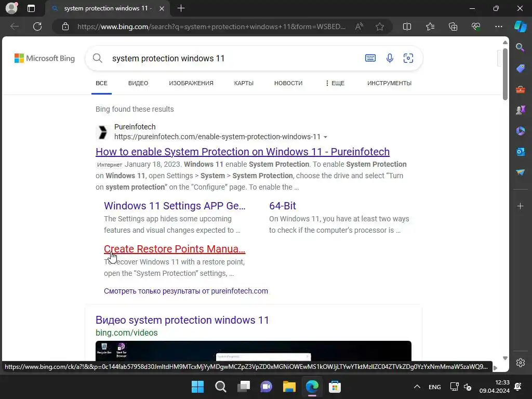532x399 pixels.
Task: Open the sidebar Tools briefcase icon
Action: (x=520, y=89)
